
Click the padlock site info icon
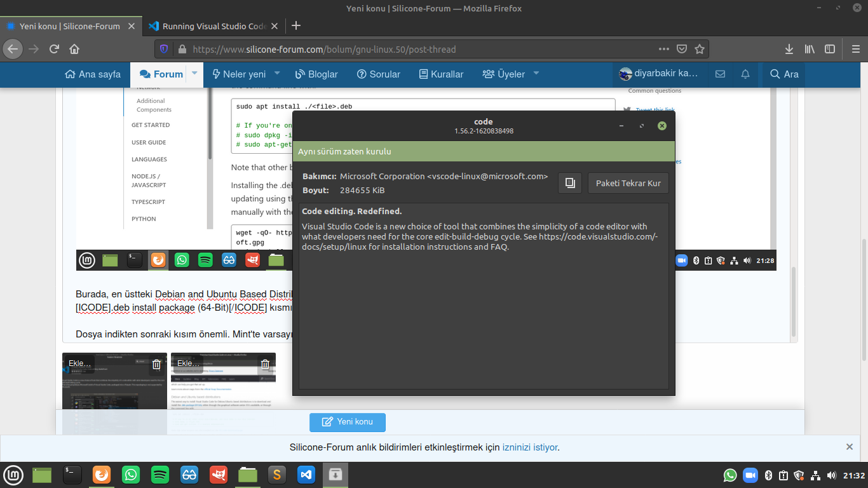[x=182, y=49]
